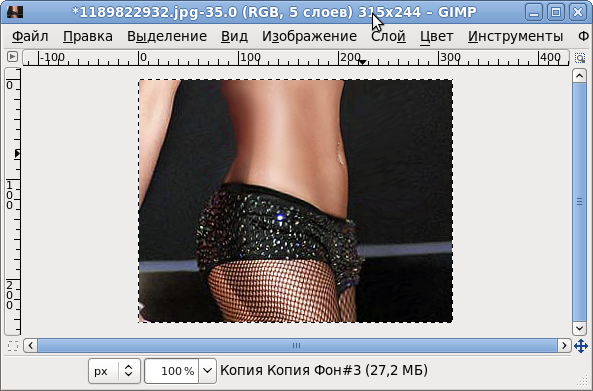The image size is (593, 391).
Task: Click the 100 % zoom input field
Action: click(171, 371)
